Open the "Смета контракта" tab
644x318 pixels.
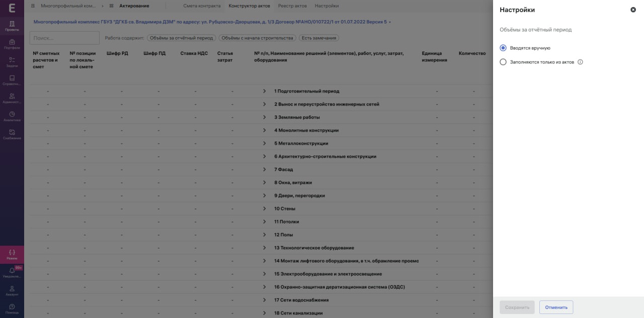click(202, 6)
